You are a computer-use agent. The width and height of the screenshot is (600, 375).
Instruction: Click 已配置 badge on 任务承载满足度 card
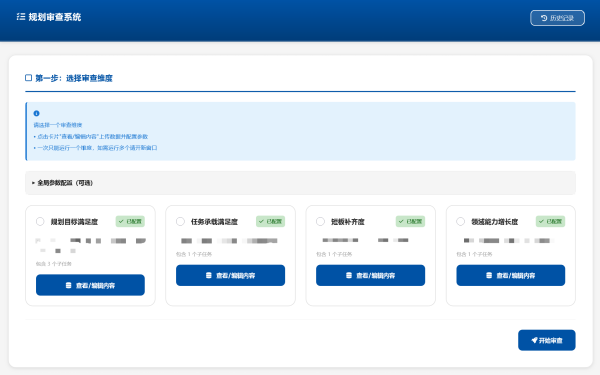pos(271,222)
